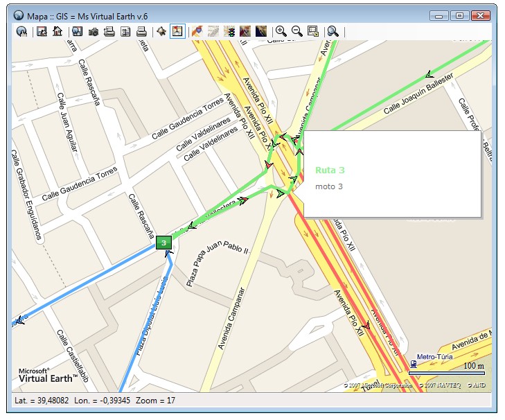
Task: Click the traffic light icon in toolbar
Action: [x=229, y=31]
